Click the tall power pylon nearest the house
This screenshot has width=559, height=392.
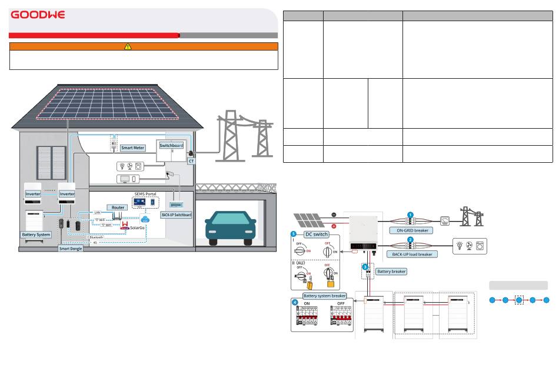coord(231,136)
